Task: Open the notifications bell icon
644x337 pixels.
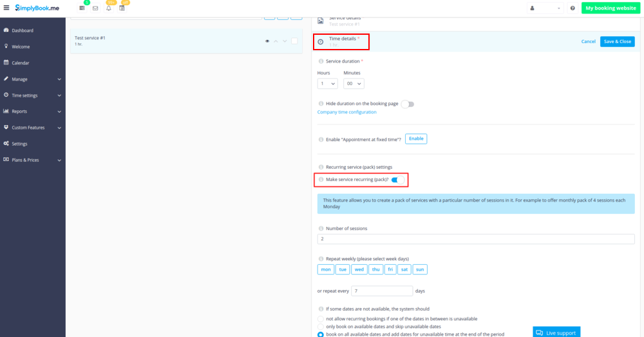Action: tap(108, 8)
